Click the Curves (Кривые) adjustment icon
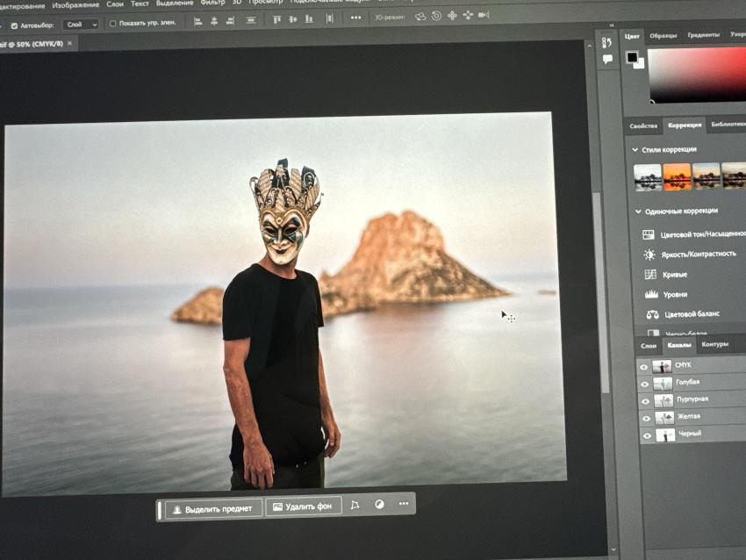 tap(649, 275)
